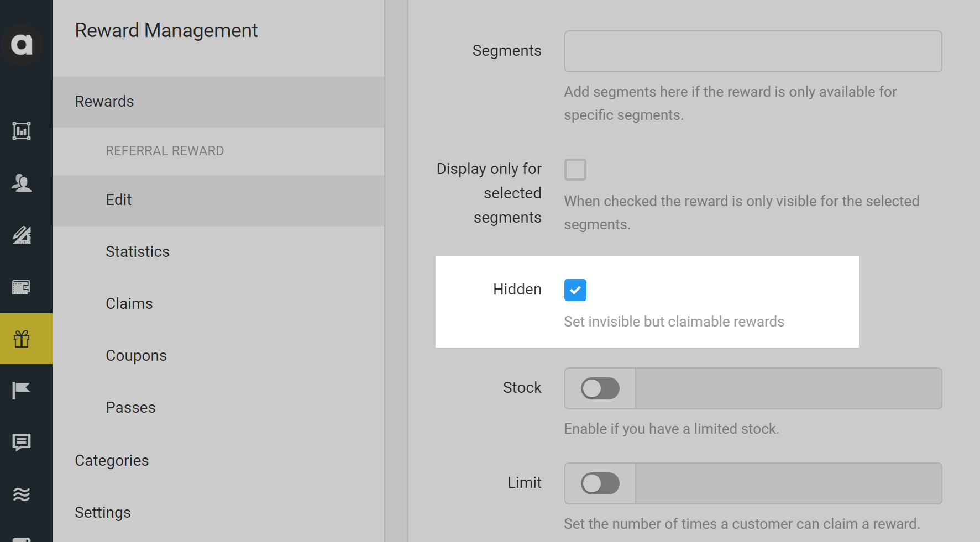Enable the Limit toggle switch
Viewport: 980px width, 542px height.
(600, 483)
